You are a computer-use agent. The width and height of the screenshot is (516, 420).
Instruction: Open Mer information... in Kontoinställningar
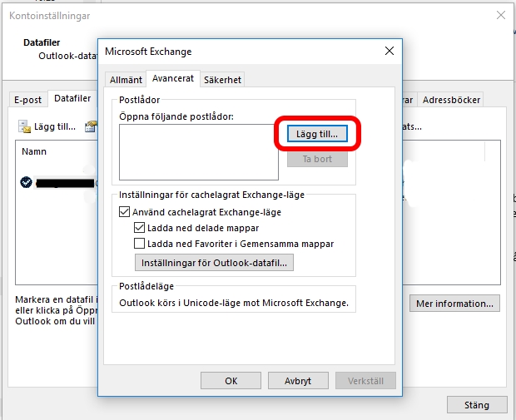(x=454, y=304)
